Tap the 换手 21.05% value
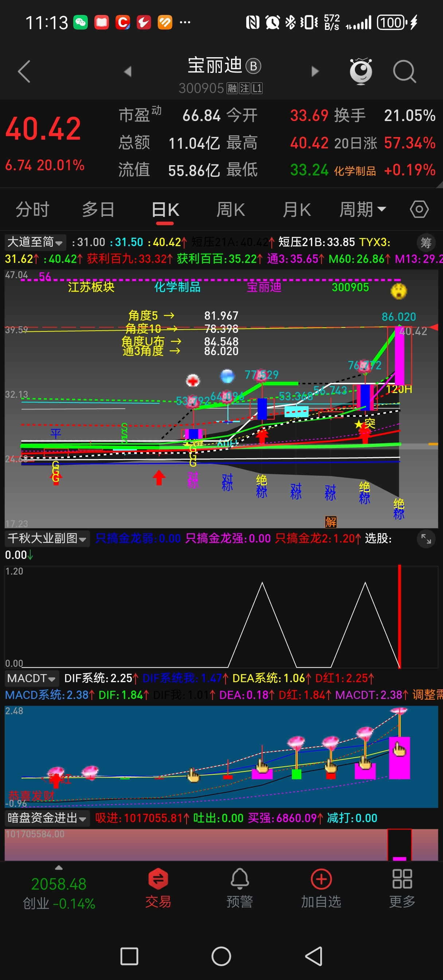 point(409,115)
